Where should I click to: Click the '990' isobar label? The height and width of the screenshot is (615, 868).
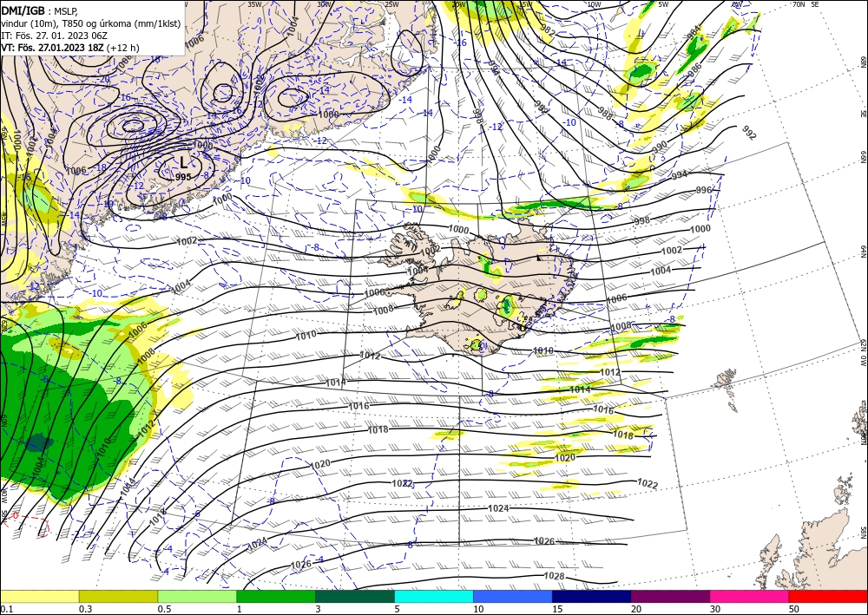click(660, 147)
